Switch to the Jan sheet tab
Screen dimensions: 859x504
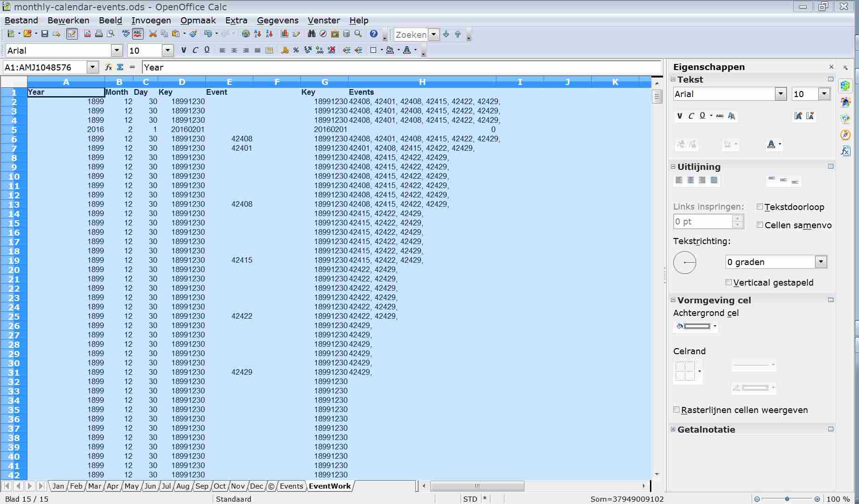(58, 486)
